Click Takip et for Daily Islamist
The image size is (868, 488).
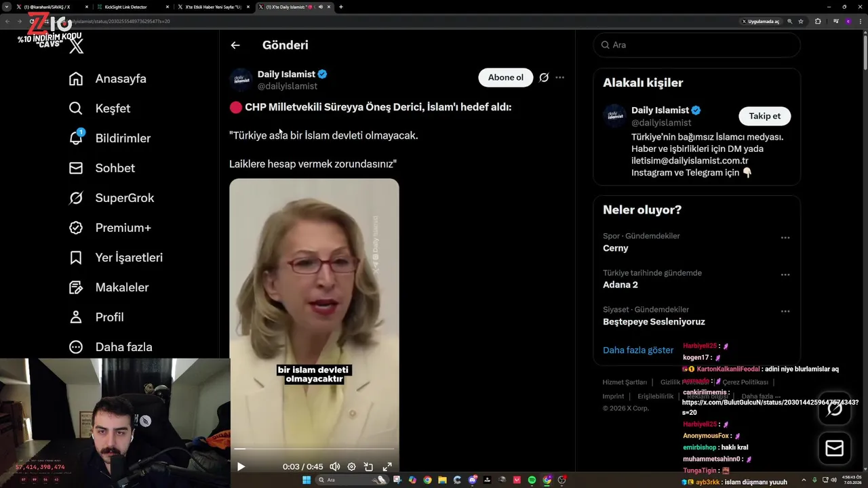[764, 116]
